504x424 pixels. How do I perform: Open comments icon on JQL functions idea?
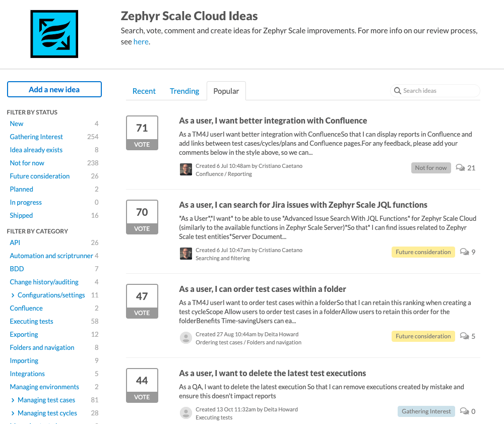(x=465, y=252)
